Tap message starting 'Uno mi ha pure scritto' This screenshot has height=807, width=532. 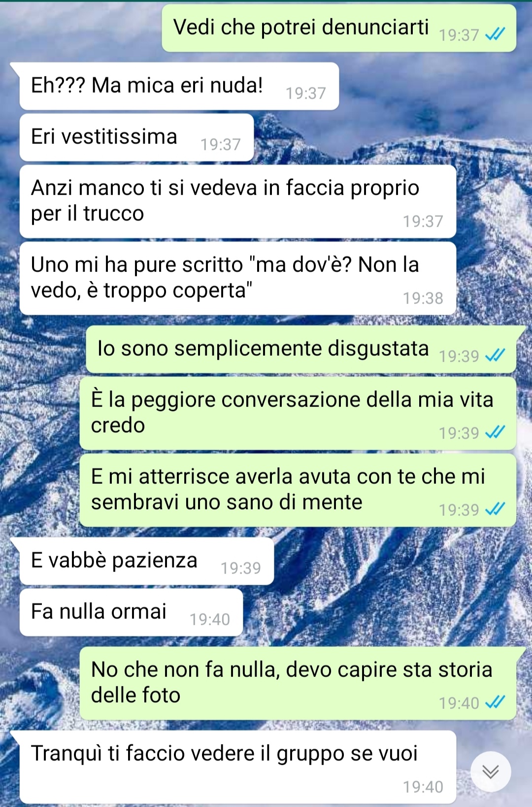[x=237, y=278]
